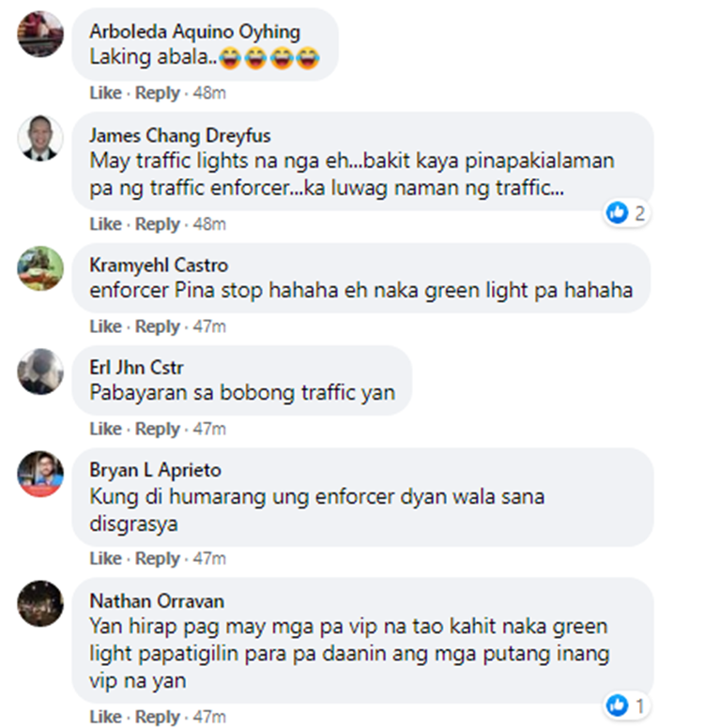Open Bryan L Aprieto's profile photo

pyautogui.click(x=40, y=474)
